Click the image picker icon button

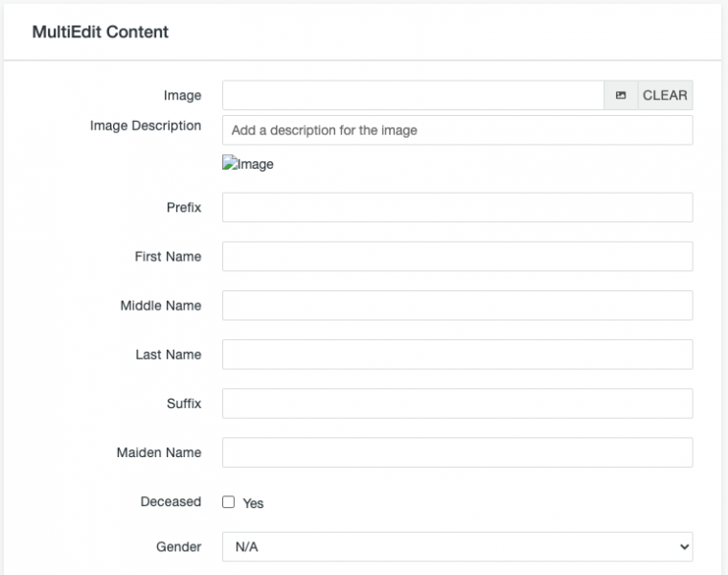(621, 95)
